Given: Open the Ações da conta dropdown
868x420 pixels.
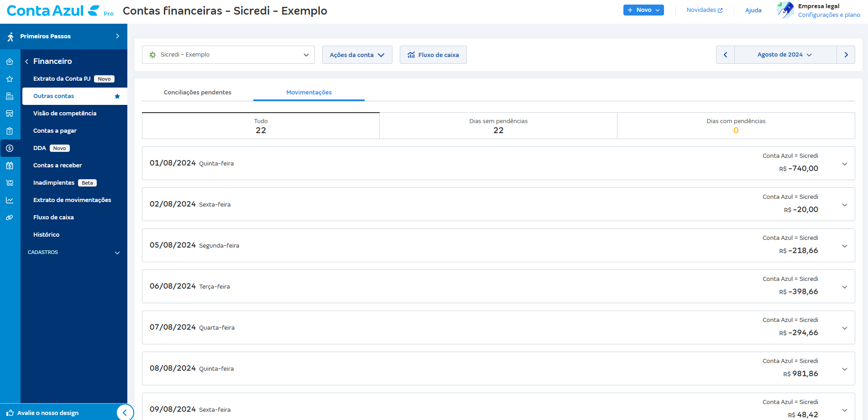Looking at the screenshot, I should [357, 55].
